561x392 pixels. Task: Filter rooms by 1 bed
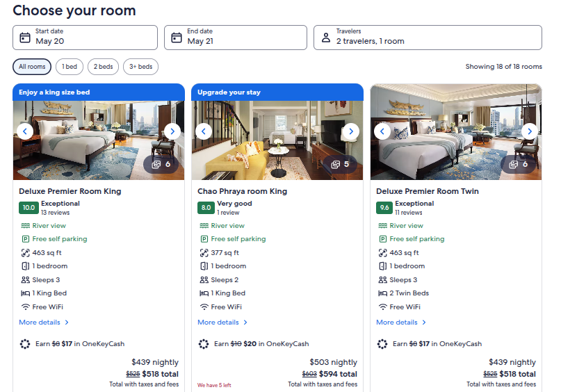point(70,67)
